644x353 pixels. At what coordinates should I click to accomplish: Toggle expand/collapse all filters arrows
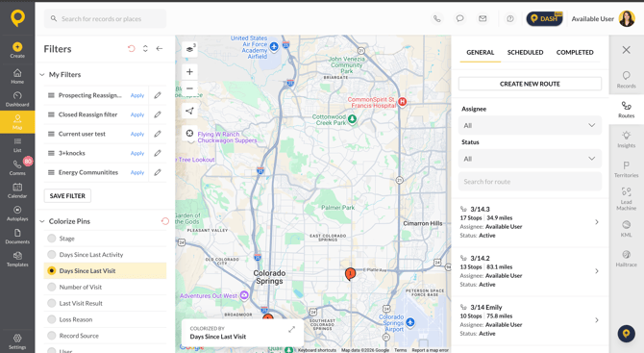click(145, 48)
